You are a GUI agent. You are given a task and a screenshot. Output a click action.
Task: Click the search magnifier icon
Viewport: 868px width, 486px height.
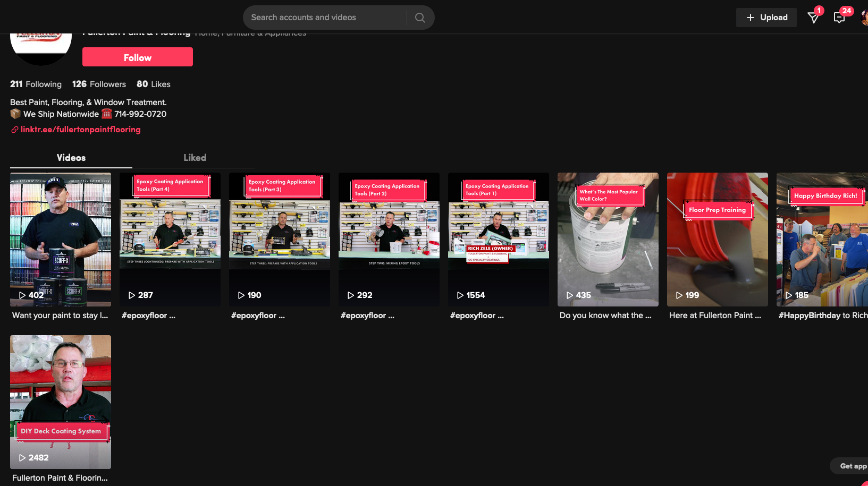click(x=420, y=18)
